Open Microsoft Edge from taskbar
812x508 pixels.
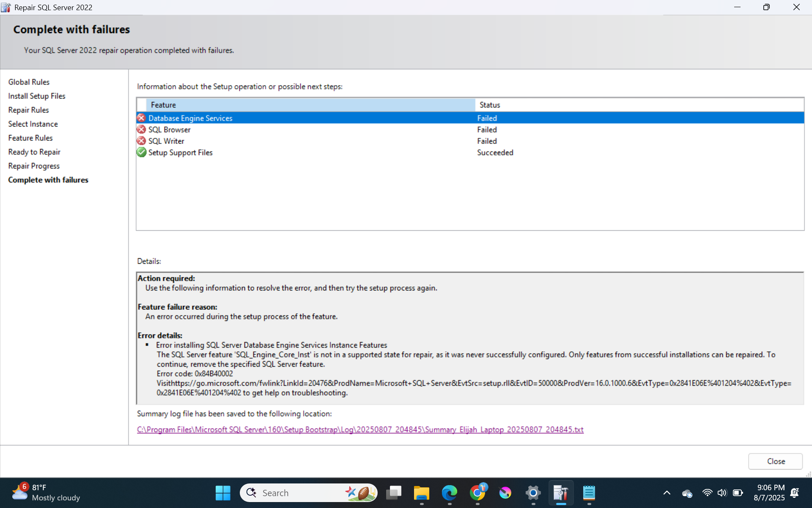click(450, 493)
